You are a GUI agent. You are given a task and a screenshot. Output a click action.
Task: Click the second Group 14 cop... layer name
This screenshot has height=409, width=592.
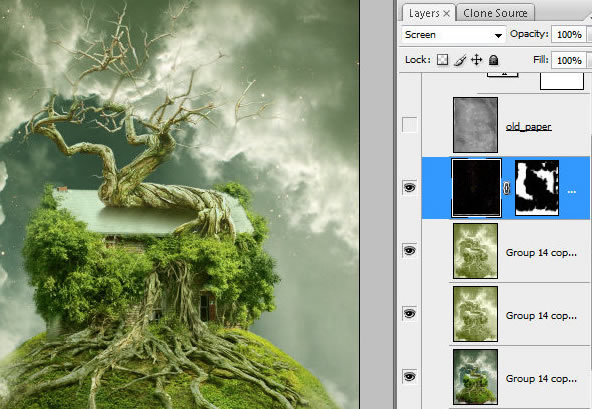pyautogui.click(x=541, y=316)
